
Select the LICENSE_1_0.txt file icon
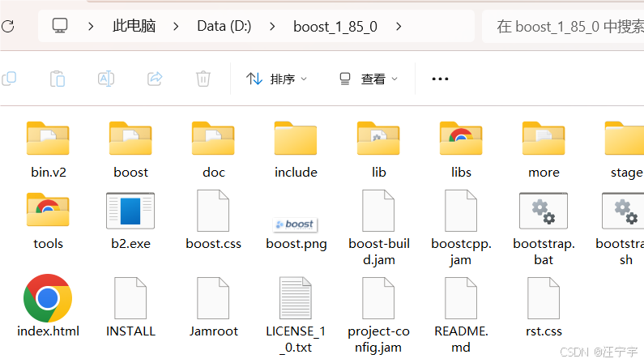click(296, 298)
